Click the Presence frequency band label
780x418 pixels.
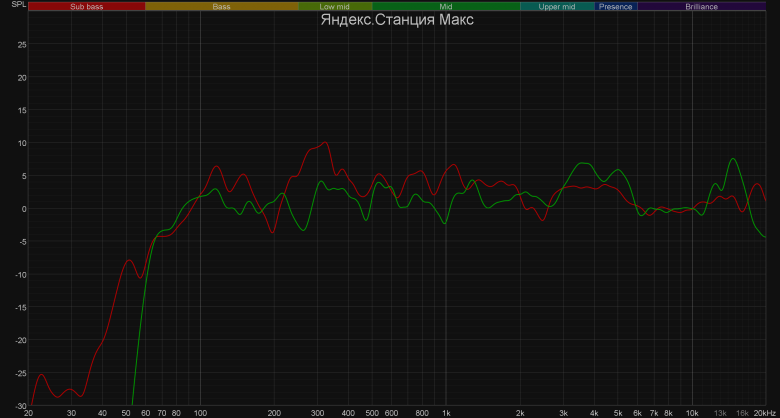point(615,7)
